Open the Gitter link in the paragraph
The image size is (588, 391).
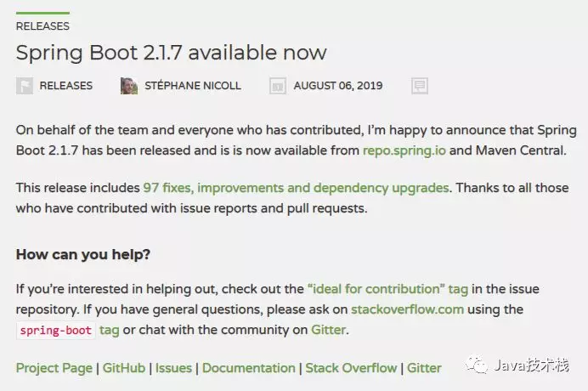coord(328,330)
